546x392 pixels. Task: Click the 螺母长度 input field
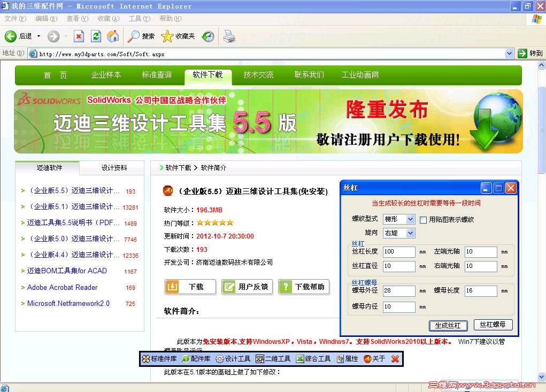click(481, 291)
